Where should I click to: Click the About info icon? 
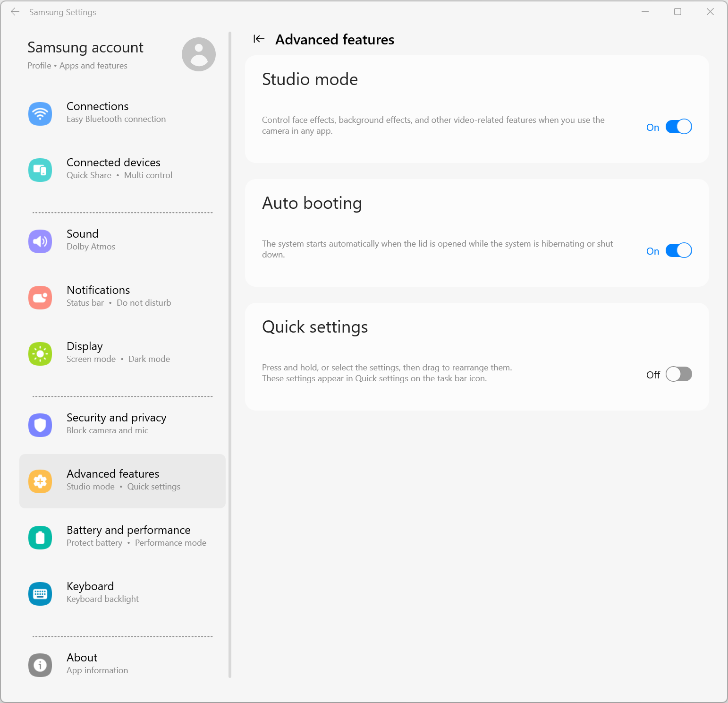coord(40,665)
